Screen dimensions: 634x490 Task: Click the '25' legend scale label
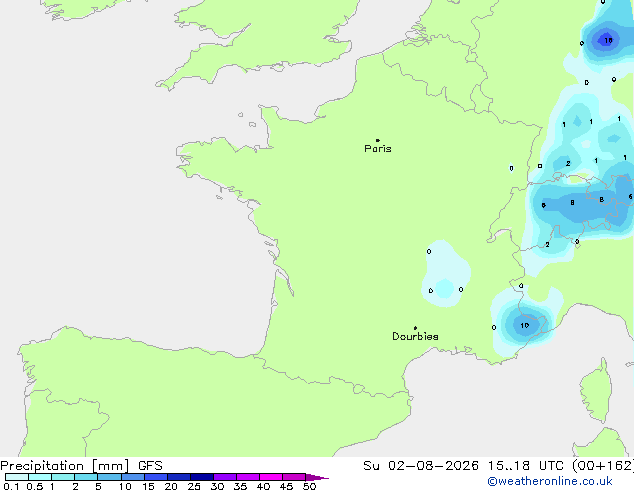[194, 486]
